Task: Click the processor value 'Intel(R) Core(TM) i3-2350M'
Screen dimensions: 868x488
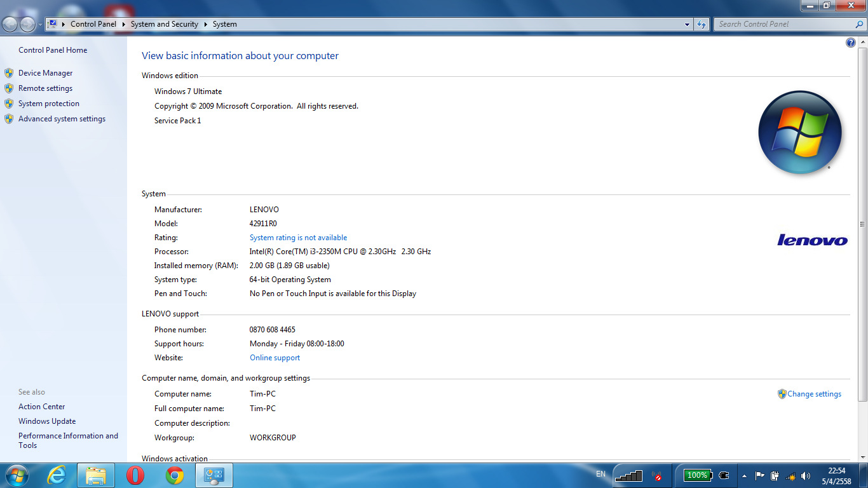Action: (x=297, y=252)
